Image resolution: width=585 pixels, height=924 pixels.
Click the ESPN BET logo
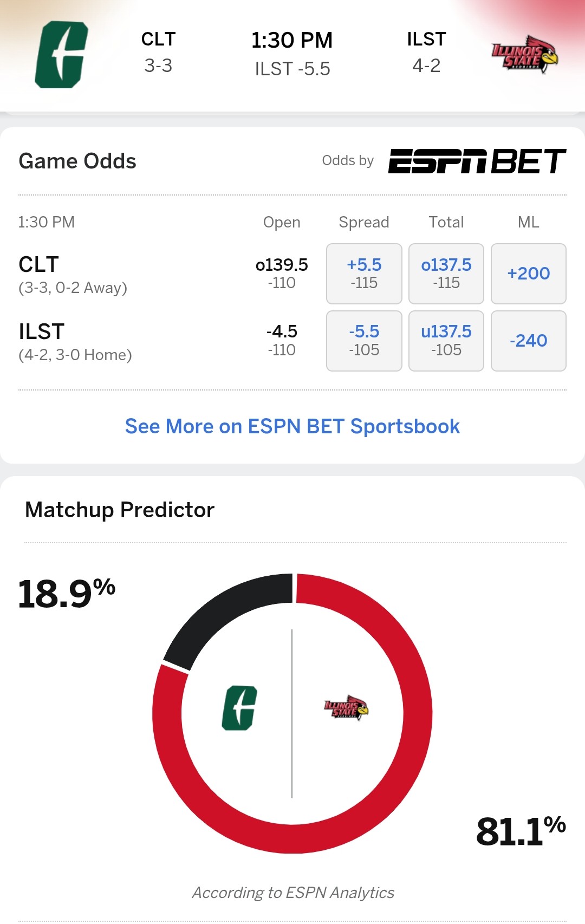click(x=477, y=161)
